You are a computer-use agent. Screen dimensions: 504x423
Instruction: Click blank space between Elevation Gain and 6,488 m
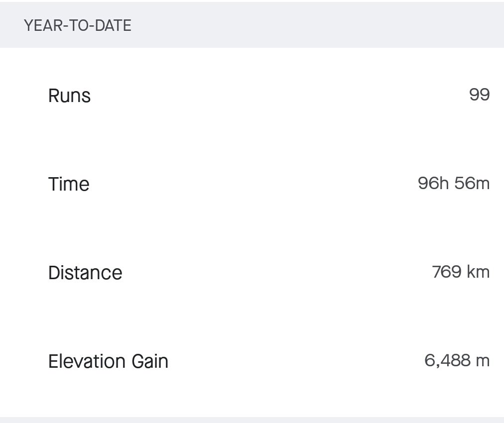point(296,361)
